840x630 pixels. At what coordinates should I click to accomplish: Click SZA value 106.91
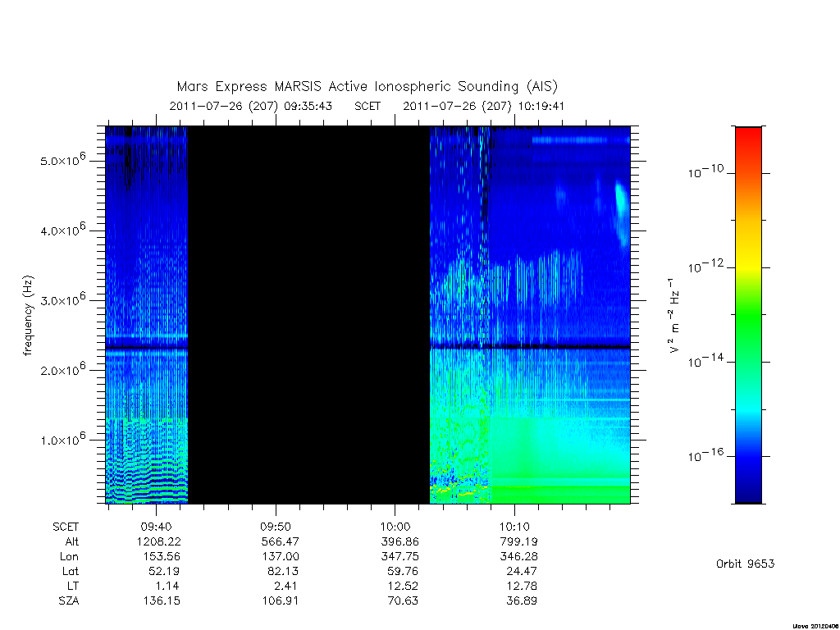pyautogui.click(x=281, y=601)
